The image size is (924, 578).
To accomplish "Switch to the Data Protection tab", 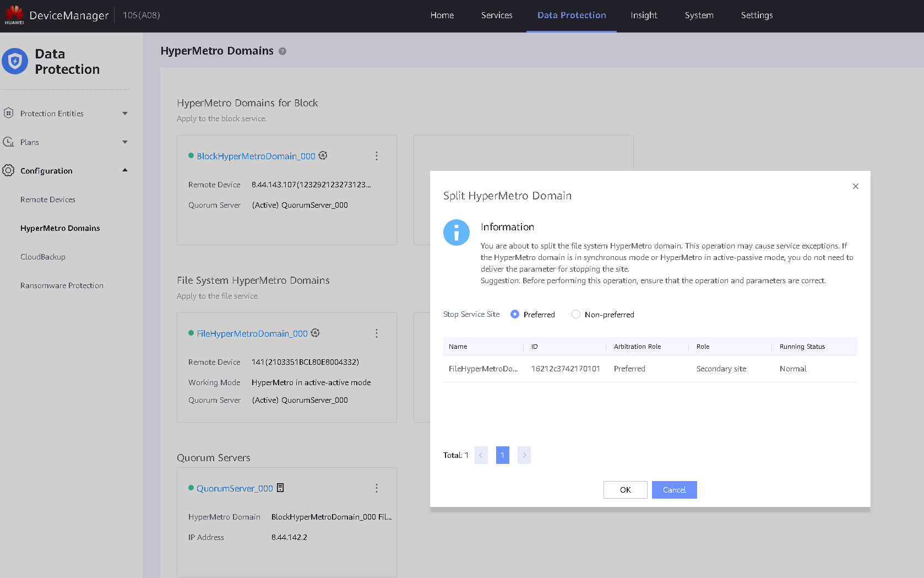I will point(572,15).
